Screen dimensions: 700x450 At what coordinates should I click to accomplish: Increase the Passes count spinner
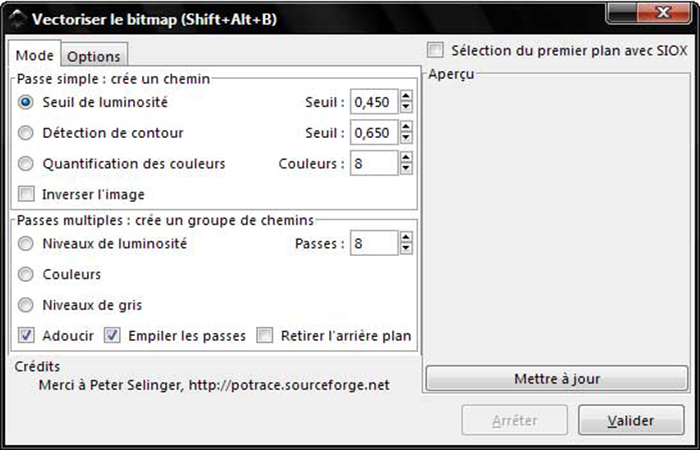(x=406, y=238)
